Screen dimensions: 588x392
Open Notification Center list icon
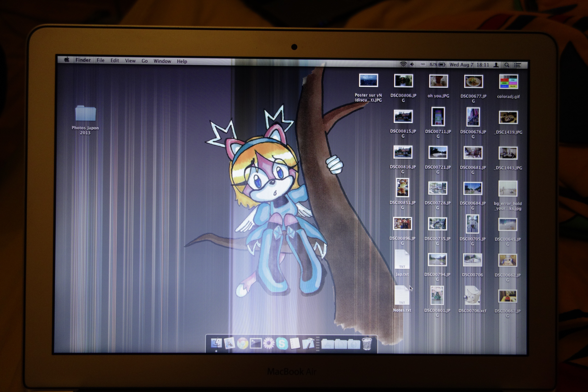tap(518, 65)
